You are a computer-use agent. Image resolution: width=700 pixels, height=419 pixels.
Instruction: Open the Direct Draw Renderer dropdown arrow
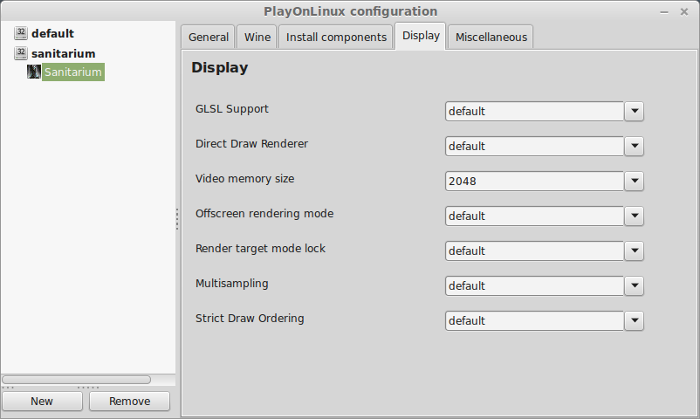pyautogui.click(x=634, y=146)
